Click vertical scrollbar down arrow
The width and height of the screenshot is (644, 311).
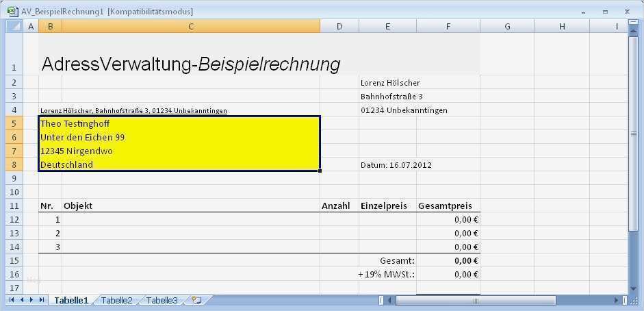tap(633, 289)
